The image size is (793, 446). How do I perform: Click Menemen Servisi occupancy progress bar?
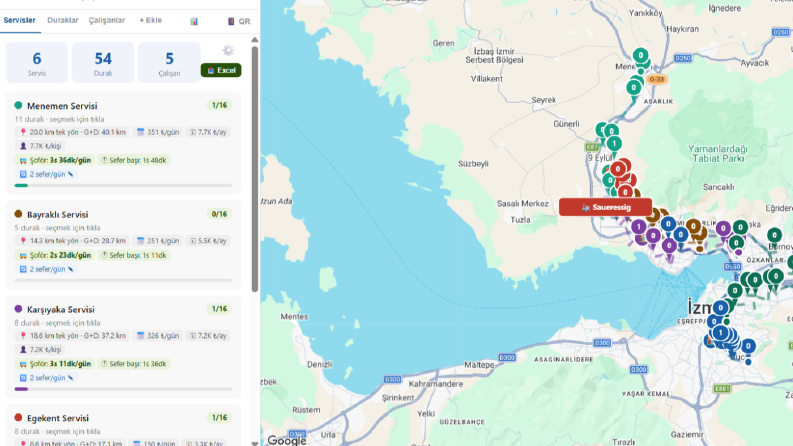pos(123,186)
